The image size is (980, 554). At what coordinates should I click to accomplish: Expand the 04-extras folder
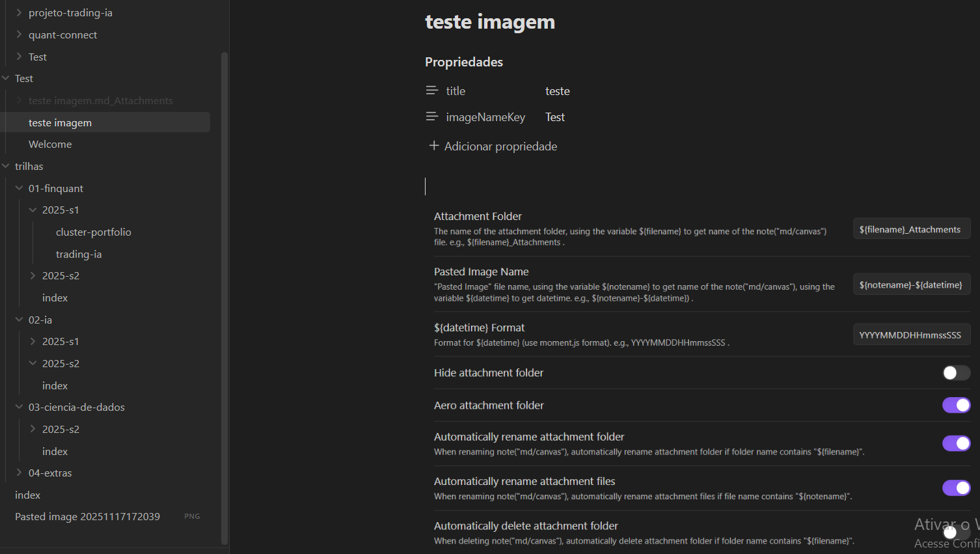click(x=19, y=473)
